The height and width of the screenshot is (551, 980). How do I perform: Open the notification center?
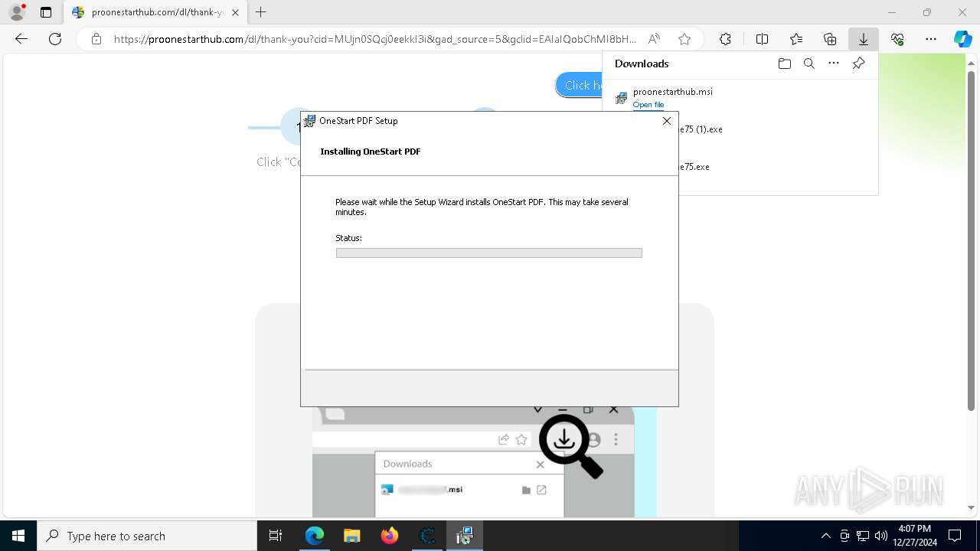click(955, 536)
